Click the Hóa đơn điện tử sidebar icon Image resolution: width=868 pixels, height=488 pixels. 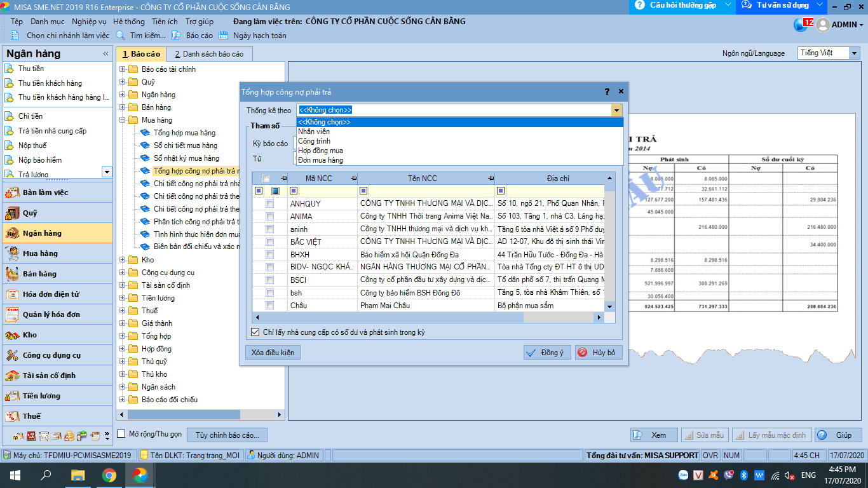pyautogui.click(x=12, y=294)
